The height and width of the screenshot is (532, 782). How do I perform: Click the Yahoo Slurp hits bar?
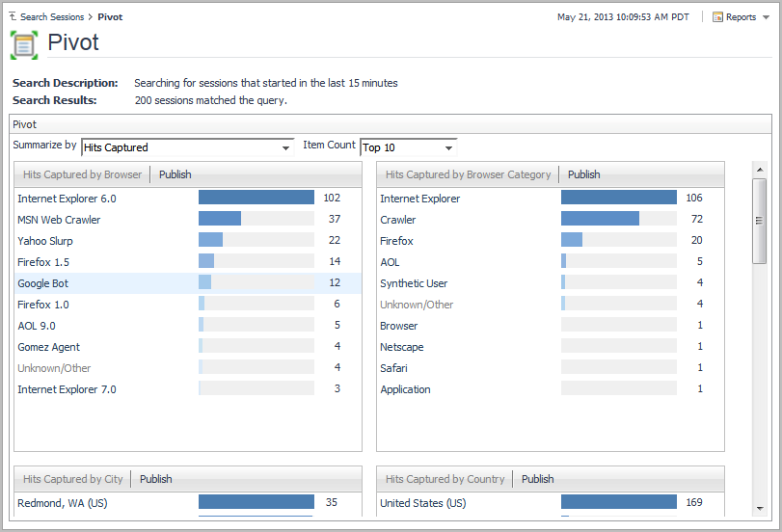click(211, 241)
